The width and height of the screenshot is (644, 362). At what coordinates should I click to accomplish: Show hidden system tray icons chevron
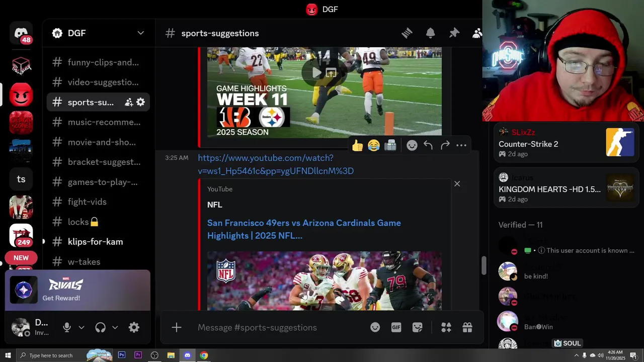click(x=576, y=355)
